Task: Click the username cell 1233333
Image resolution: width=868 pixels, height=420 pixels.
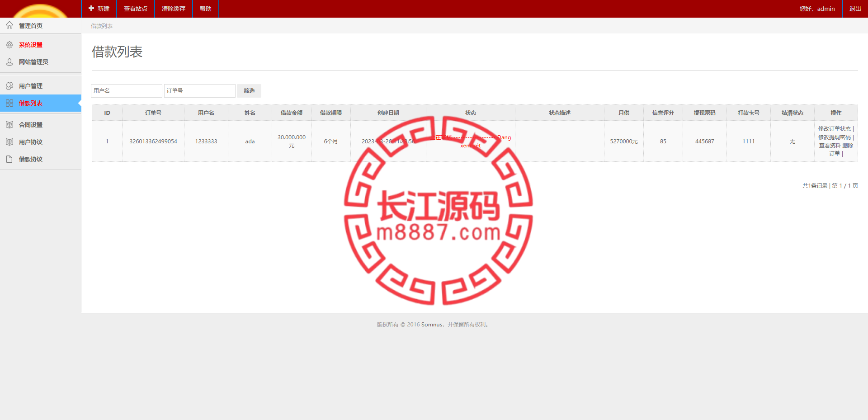Action: pyautogui.click(x=206, y=141)
